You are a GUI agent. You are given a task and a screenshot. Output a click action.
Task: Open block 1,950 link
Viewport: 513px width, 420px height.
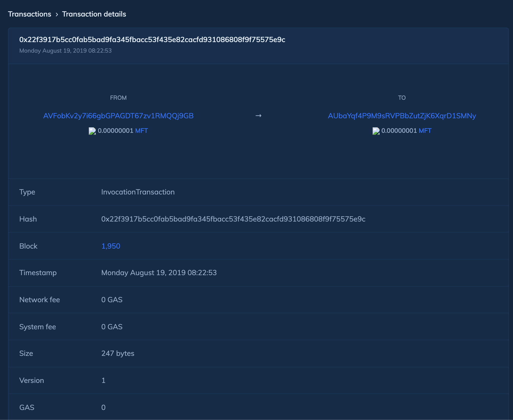pos(111,246)
